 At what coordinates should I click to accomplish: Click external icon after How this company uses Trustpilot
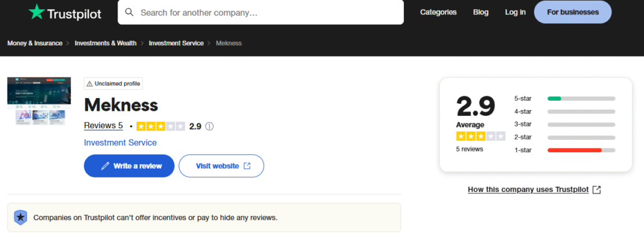597,189
